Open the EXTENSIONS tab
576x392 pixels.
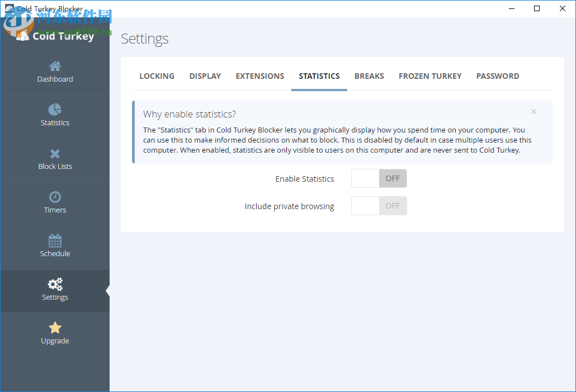[259, 76]
